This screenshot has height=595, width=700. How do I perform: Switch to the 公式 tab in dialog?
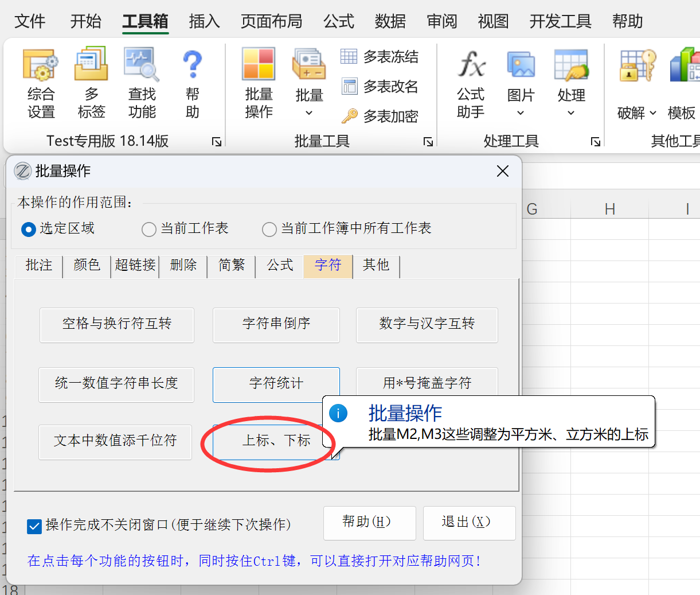click(x=280, y=265)
